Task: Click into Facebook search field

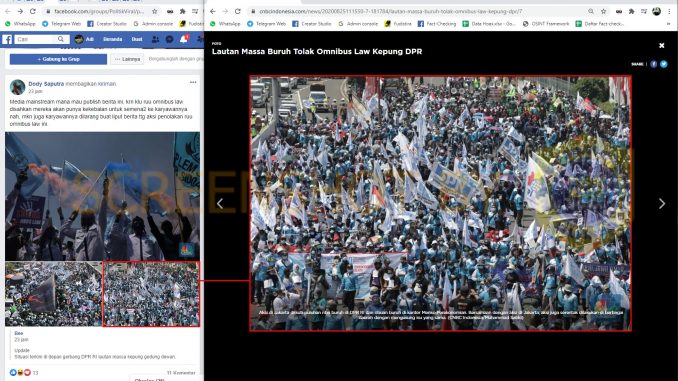Action: (36, 39)
